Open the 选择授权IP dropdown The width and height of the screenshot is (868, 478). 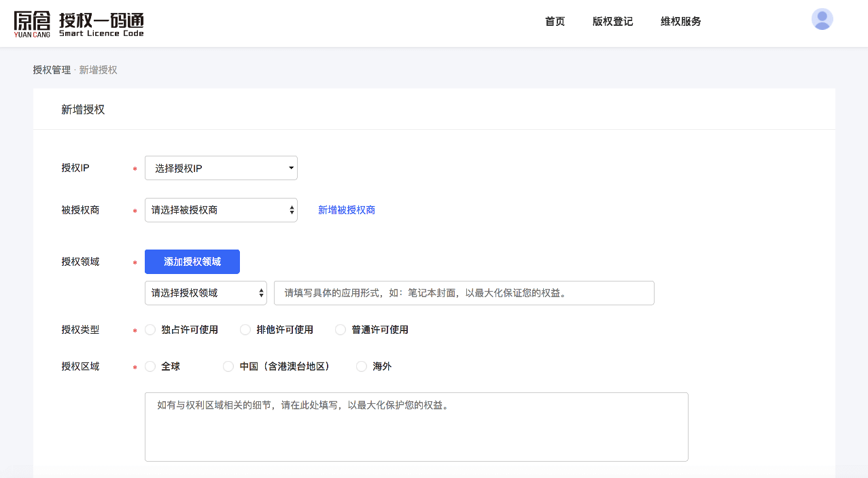tap(221, 168)
